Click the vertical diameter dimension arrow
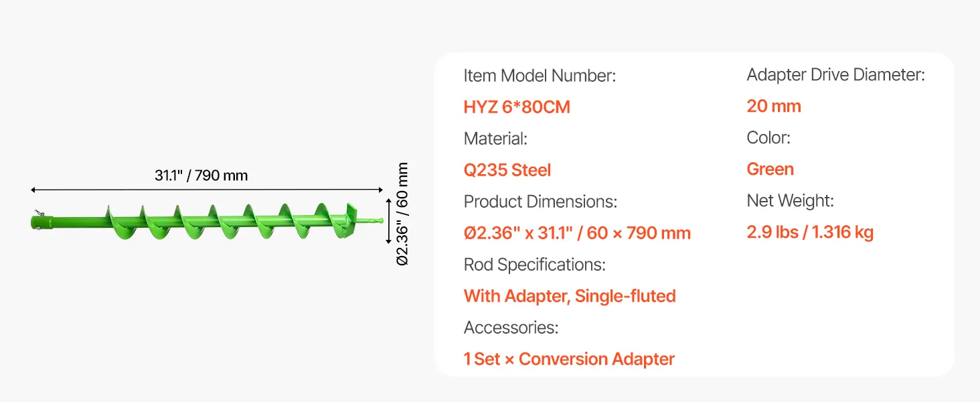The height and width of the screenshot is (402, 980). point(388,220)
